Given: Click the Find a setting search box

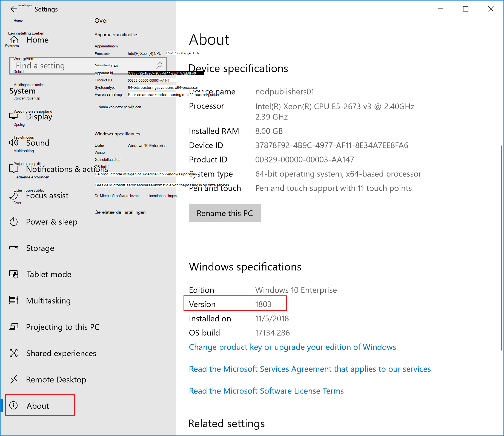Looking at the screenshot, I should [88, 66].
